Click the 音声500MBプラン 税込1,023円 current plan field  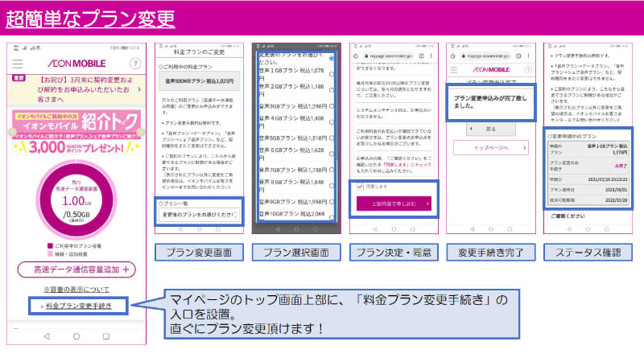point(199,81)
